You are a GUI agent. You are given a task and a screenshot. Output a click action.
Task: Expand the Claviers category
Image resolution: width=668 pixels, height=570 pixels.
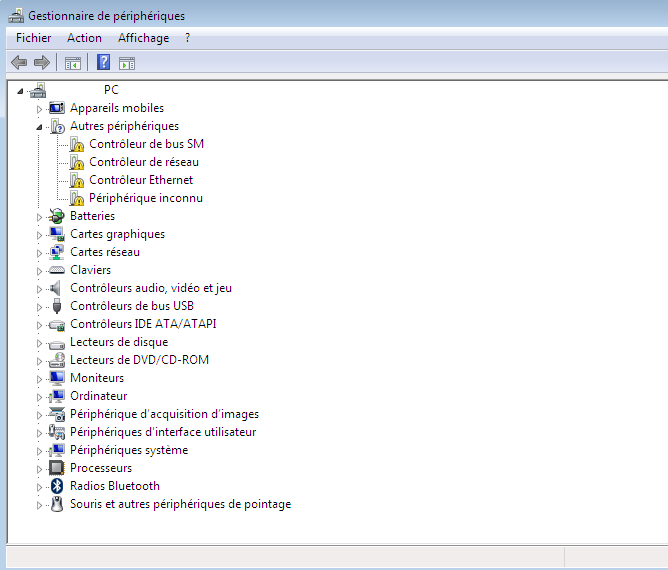39,271
